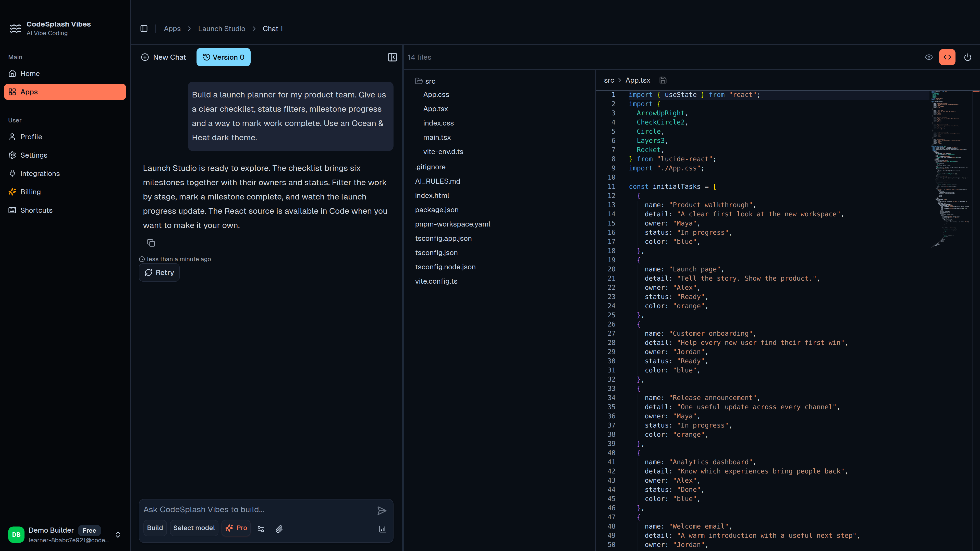Click the Retry button
This screenshot has height=551, width=980.
point(159,272)
